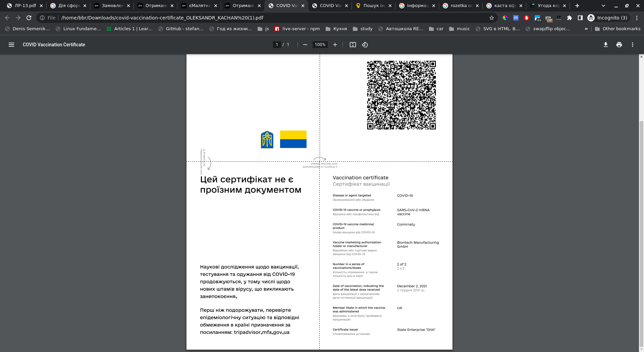
Task: Print the PDF document
Action: pyautogui.click(x=619, y=45)
